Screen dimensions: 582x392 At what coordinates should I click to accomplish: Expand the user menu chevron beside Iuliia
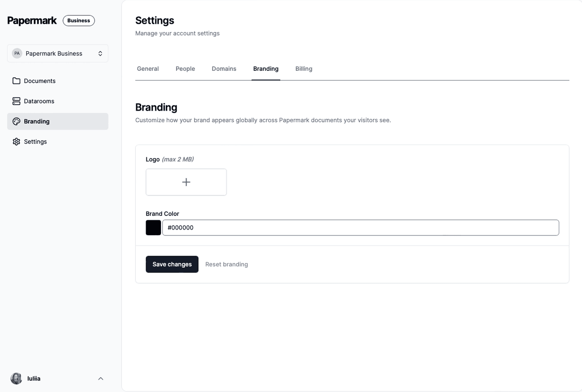101,378
